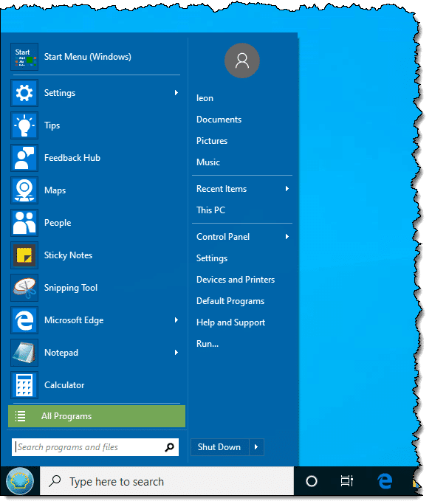Click the Sticky Notes label
The image size is (432, 504).
tap(68, 255)
